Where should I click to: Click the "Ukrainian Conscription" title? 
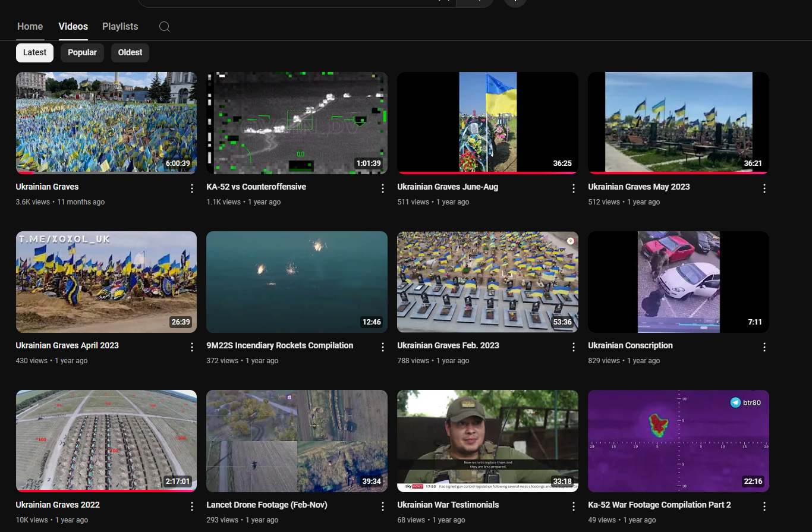tap(630, 345)
